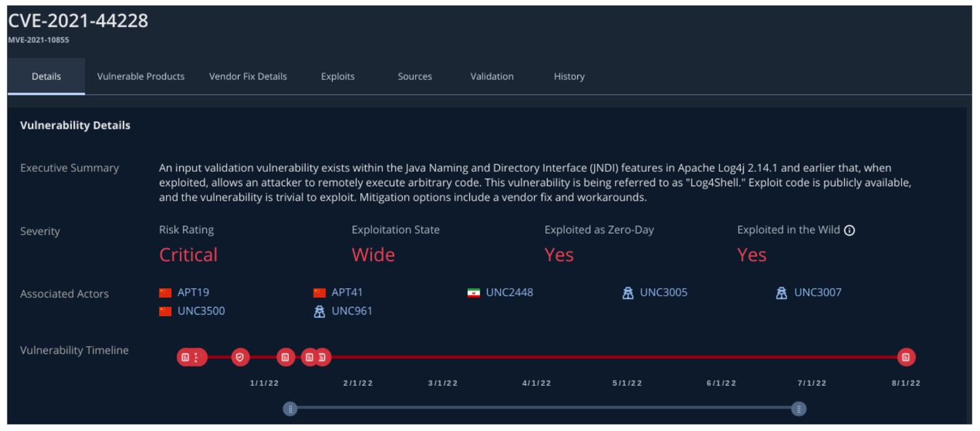The width and height of the screenshot is (980, 431).
Task: View the History tab
Action: tap(569, 76)
